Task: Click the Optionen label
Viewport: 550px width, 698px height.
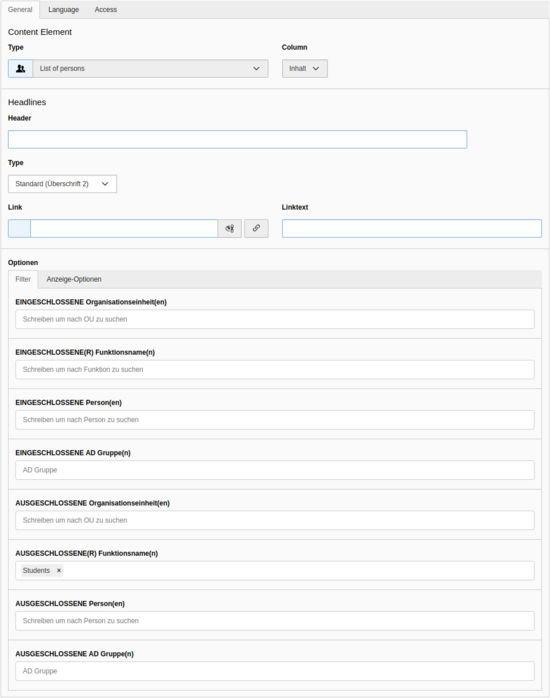Action: 23,263
